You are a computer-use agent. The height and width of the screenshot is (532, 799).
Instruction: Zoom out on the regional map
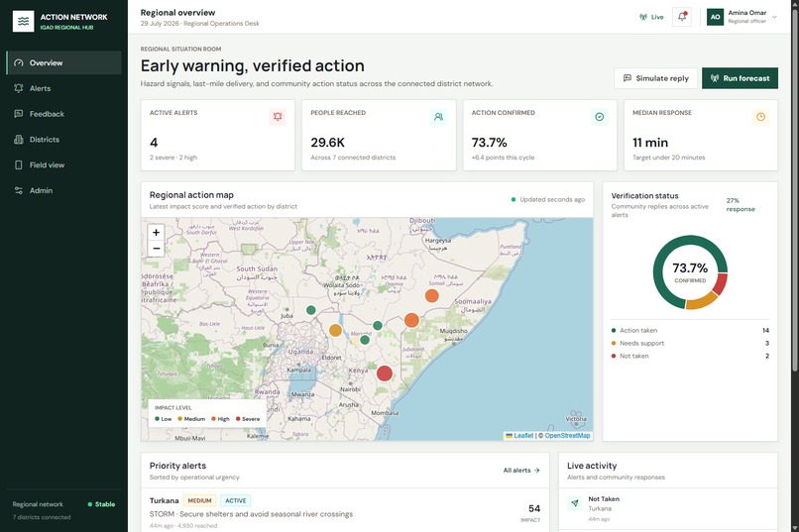[156, 249]
